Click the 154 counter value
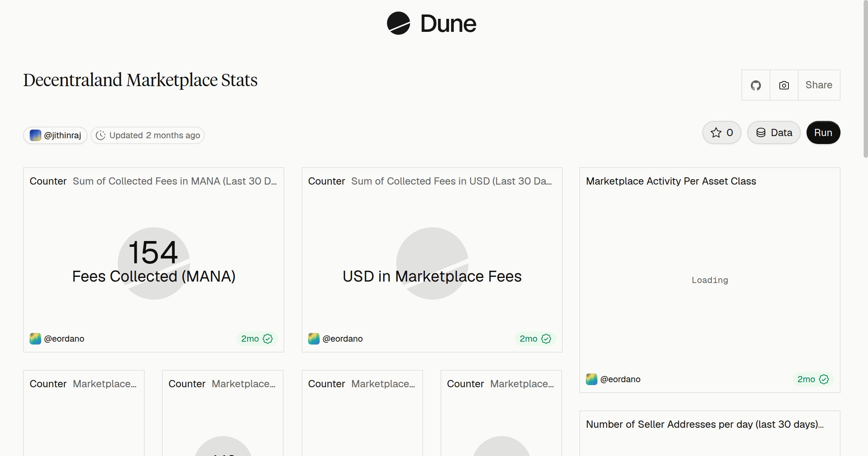Image resolution: width=868 pixels, height=456 pixels. click(153, 252)
